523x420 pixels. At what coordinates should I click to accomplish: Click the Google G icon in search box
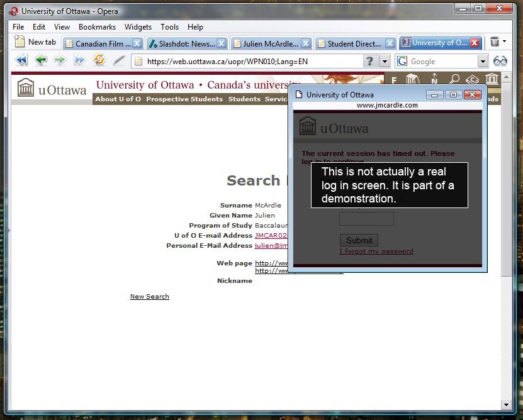[402, 62]
